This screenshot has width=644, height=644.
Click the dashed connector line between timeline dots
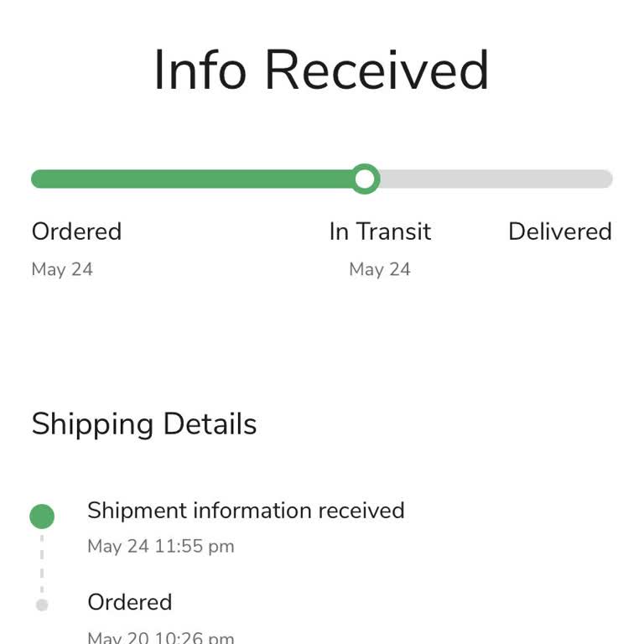[x=42, y=562]
